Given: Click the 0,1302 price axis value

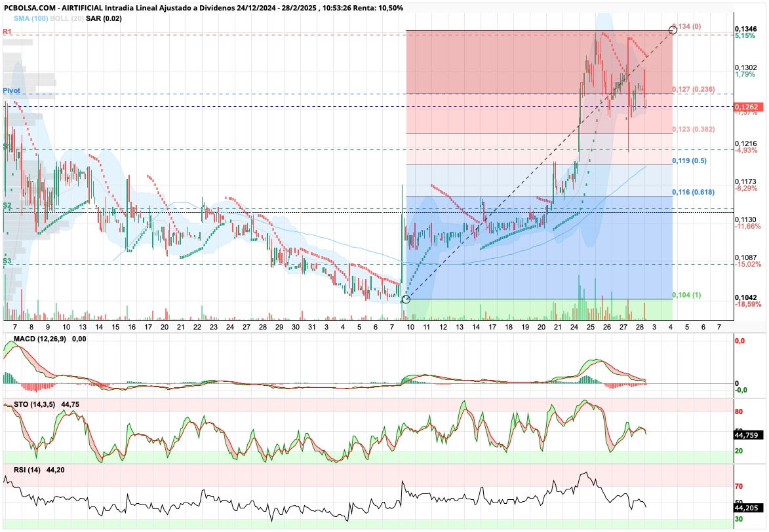Looking at the screenshot, I should [x=746, y=67].
